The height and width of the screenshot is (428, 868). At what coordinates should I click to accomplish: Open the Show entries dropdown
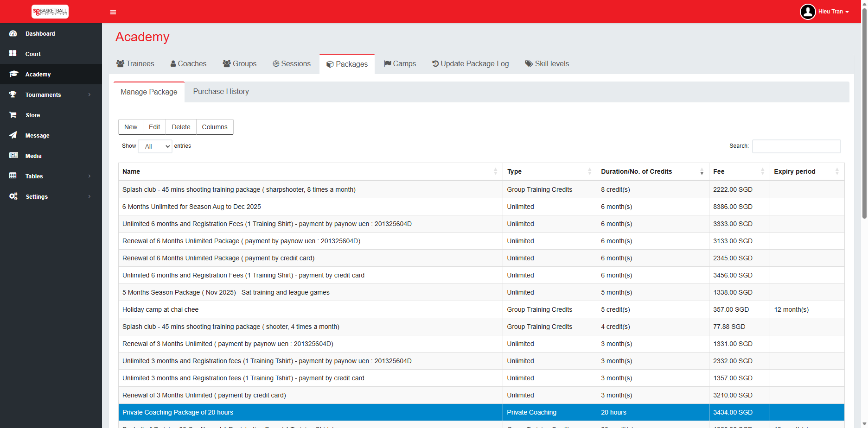coord(155,146)
